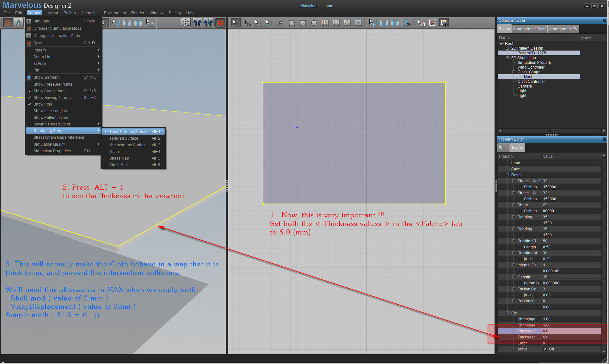Select the Internal Circle tool
This screenshot has width=609, height=364.
348,23
